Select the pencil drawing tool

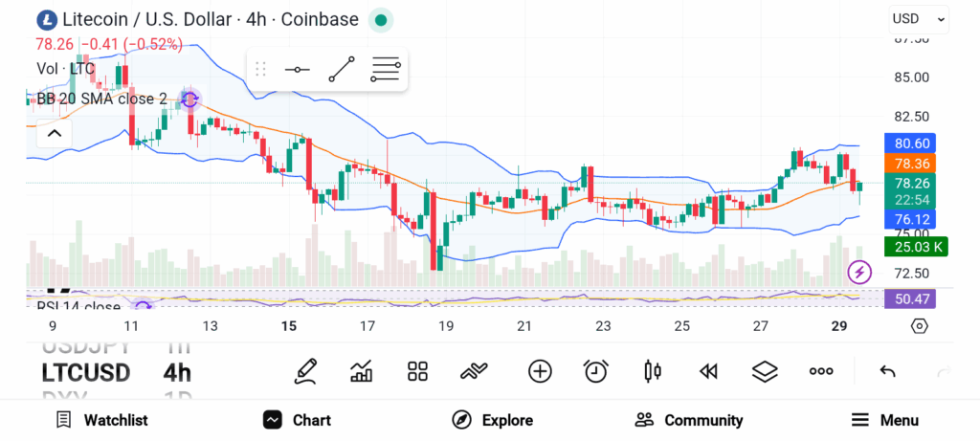[x=306, y=371]
